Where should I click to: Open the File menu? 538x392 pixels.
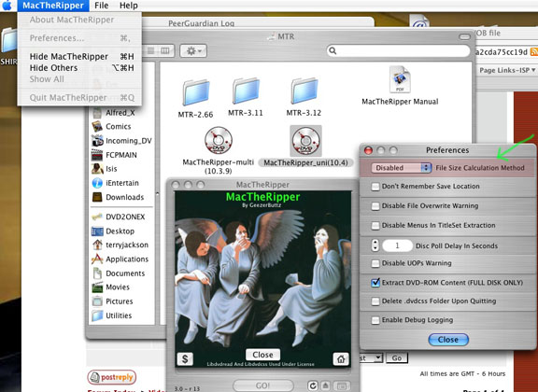[x=102, y=6]
